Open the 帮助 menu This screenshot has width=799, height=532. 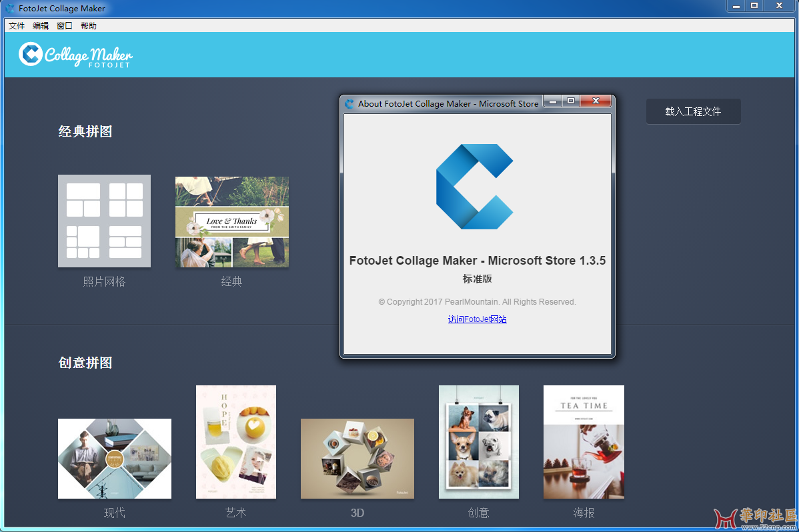tap(88, 25)
